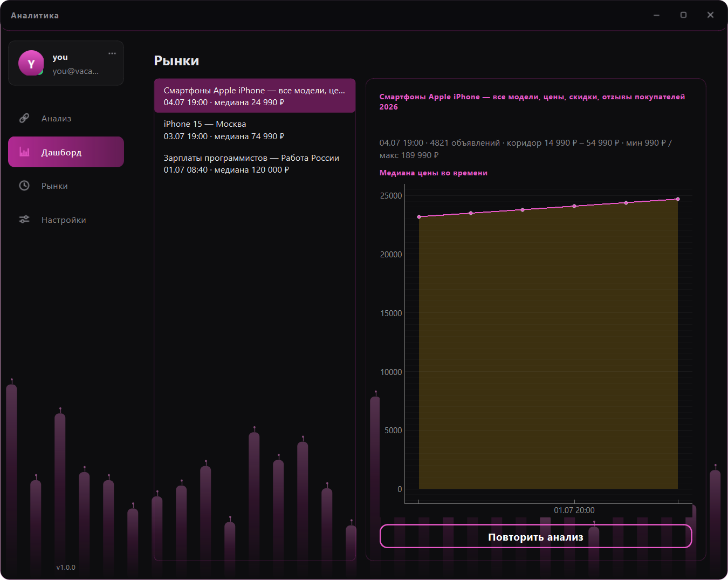Screen dimensions: 728x580
Task: Click the you@vaca... email text
Action: pos(75,71)
